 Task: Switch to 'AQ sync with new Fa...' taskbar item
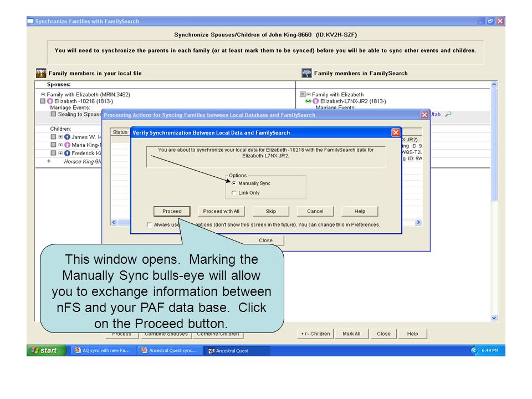(103, 350)
